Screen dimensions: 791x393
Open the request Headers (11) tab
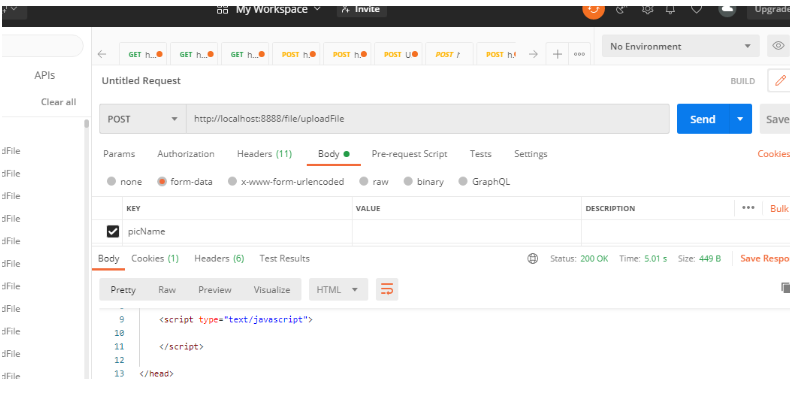[264, 154]
